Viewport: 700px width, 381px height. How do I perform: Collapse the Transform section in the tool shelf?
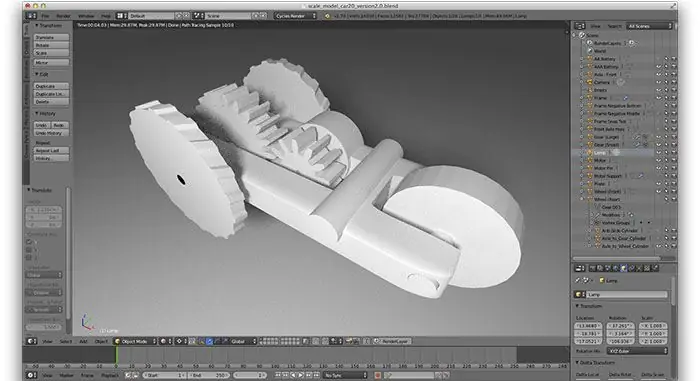pos(37,26)
